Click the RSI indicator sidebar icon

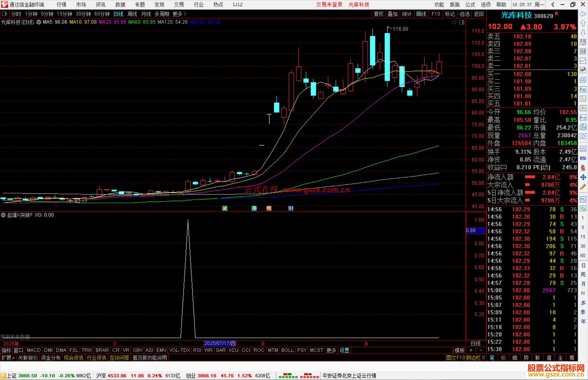point(583,158)
